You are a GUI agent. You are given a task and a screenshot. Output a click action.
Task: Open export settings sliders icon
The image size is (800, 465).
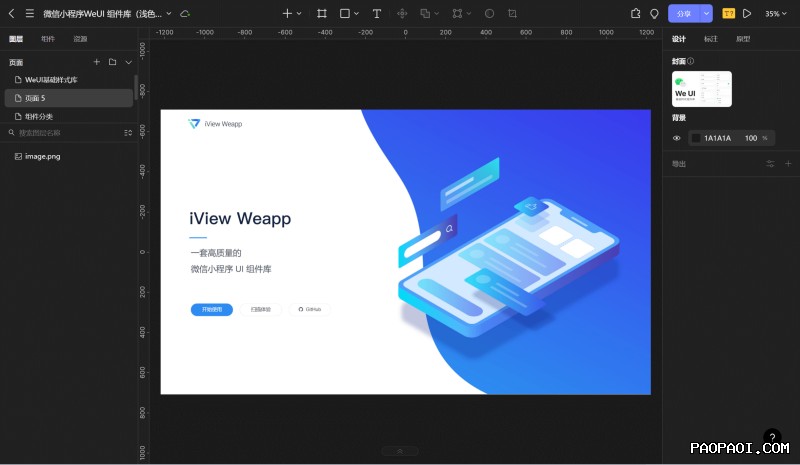pos(770,163)
